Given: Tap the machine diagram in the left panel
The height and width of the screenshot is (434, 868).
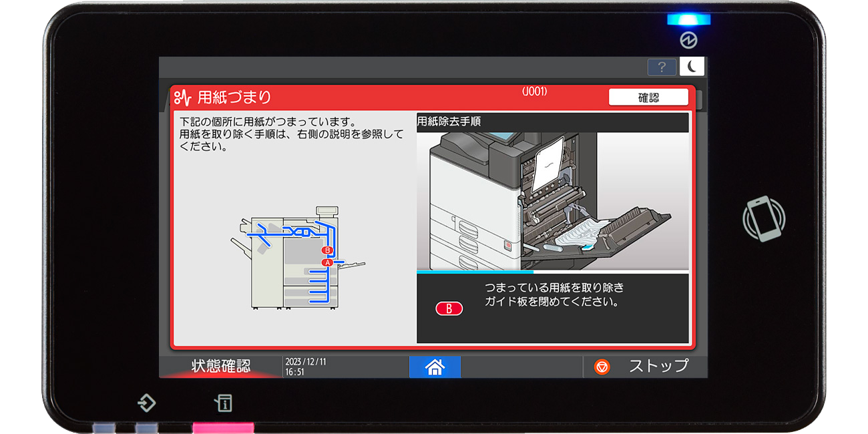Looking at the screenshot, I should point(294,260).
